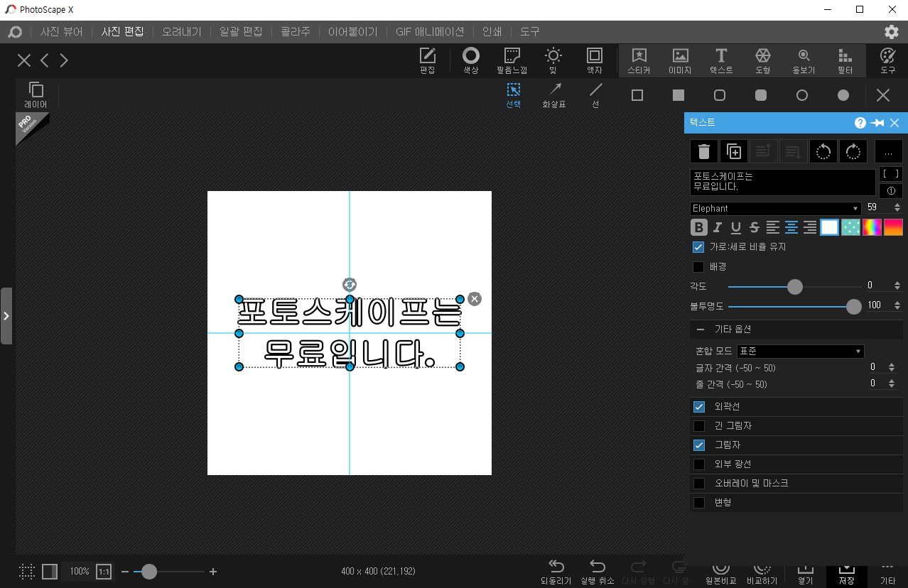Toggle the 가로:세로 비율 유지 checkbox
This screenshot has height=588, width=908.
point(698,247)
